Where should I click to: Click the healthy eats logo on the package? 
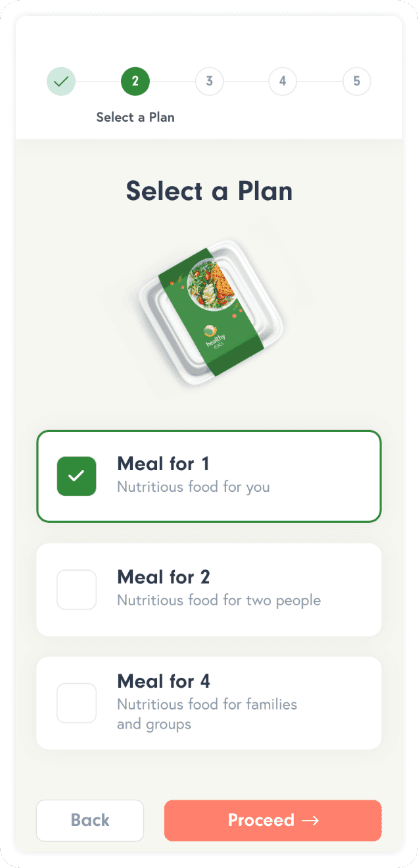[212, 335]
